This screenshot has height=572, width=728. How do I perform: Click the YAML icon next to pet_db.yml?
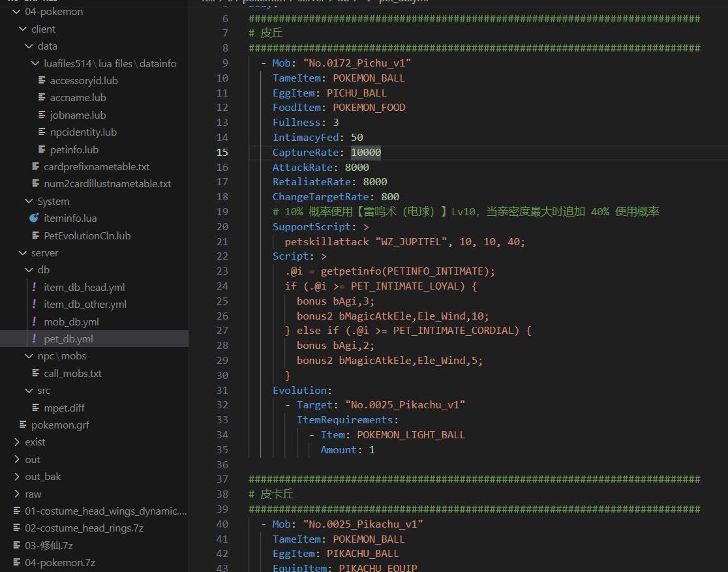pos(35,339)
